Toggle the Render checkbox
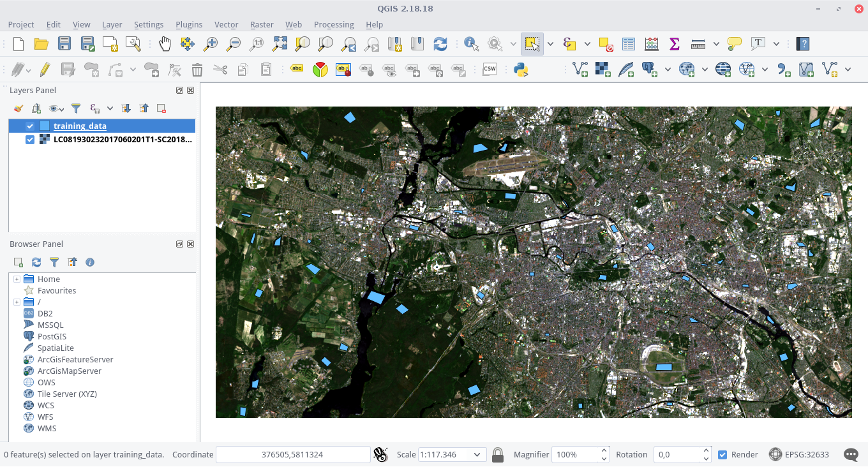 click(722, 455)
